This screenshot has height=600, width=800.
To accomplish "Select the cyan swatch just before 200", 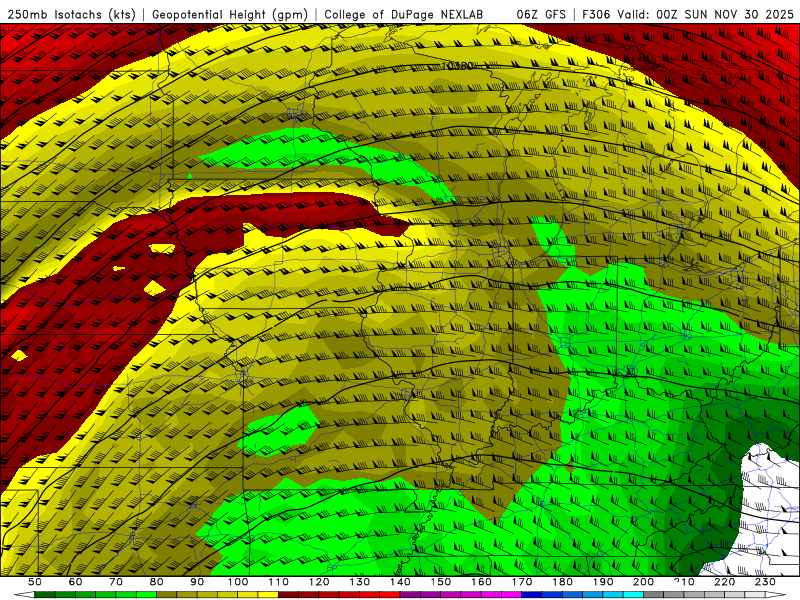I will tap(633, 595).
